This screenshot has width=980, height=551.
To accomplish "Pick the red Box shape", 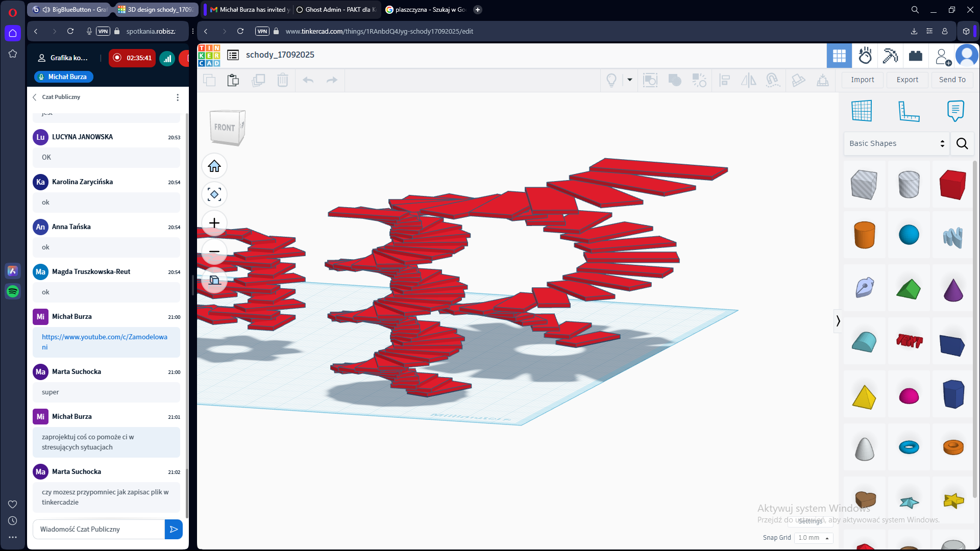I will [x=952, y=184].
